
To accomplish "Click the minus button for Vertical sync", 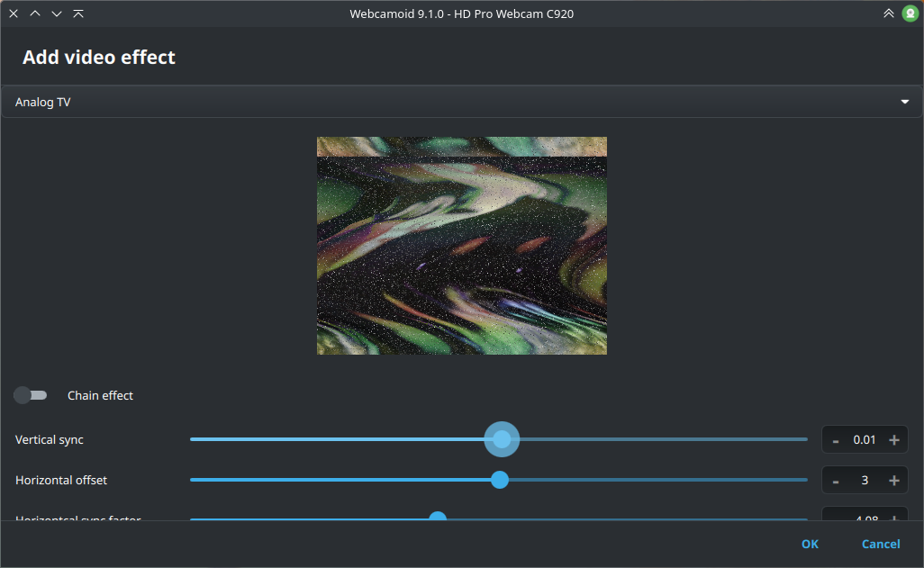I will point(836,440).
